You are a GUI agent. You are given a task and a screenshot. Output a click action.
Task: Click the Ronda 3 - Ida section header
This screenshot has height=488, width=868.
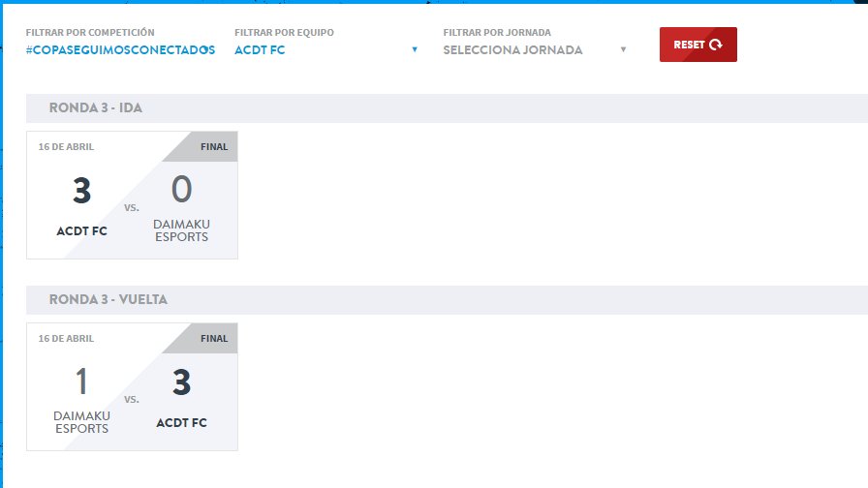pyautogui.click(x=447, y=107)
